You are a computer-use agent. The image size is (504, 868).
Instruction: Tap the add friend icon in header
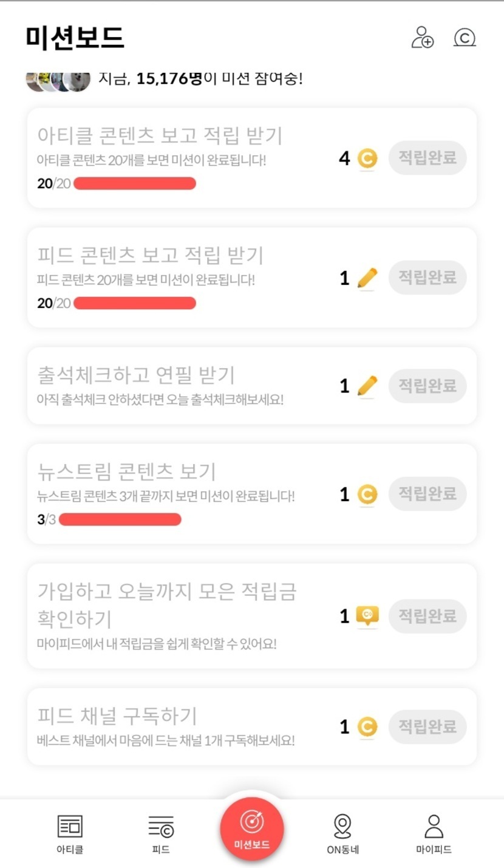(x=423, y=37)
